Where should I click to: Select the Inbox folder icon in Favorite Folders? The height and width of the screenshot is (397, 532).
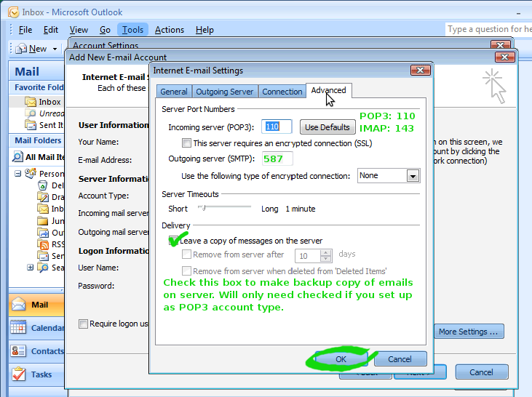coord(31,101)
